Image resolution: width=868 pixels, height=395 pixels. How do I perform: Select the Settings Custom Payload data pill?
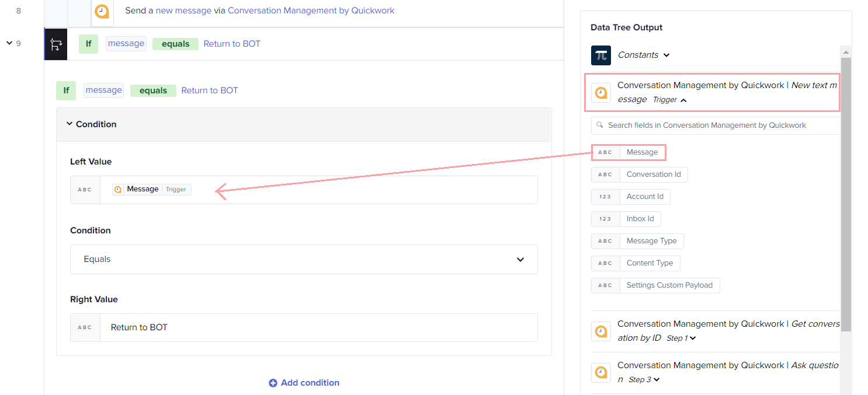tap(655, 285)
